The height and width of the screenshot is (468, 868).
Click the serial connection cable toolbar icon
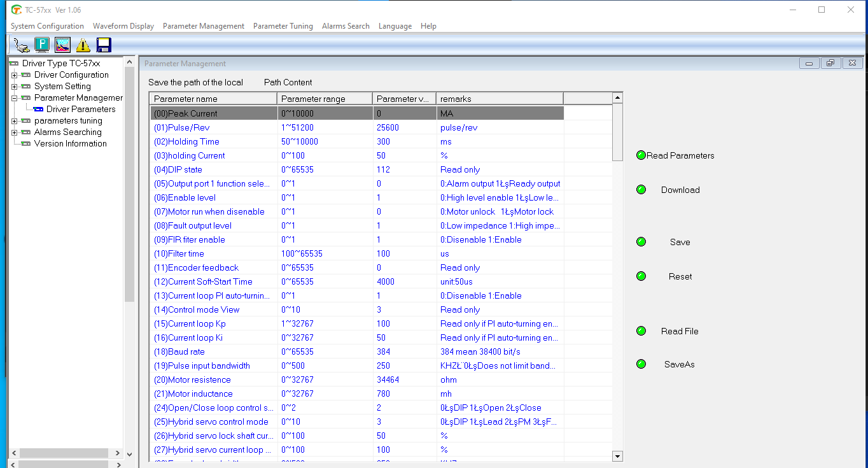(x=21, y=45)
